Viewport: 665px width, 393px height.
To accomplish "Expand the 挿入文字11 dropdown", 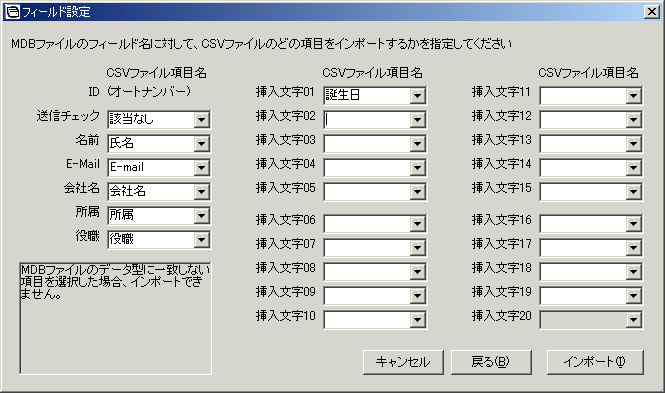I will (633, 95).
